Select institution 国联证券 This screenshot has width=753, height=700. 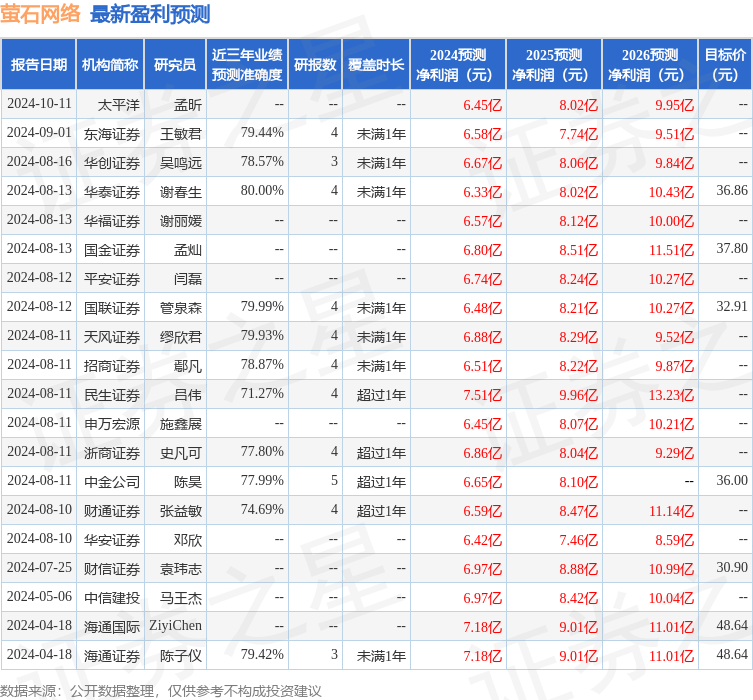111,308
